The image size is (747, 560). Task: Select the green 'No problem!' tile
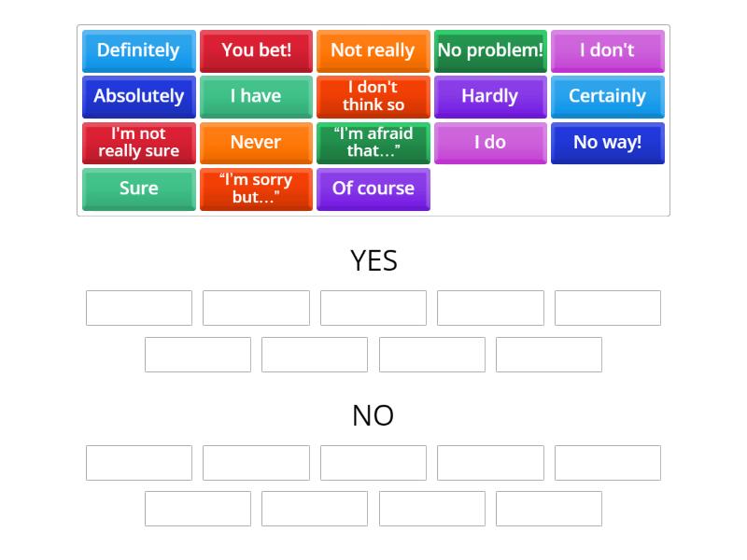click(x=490, y=51)
